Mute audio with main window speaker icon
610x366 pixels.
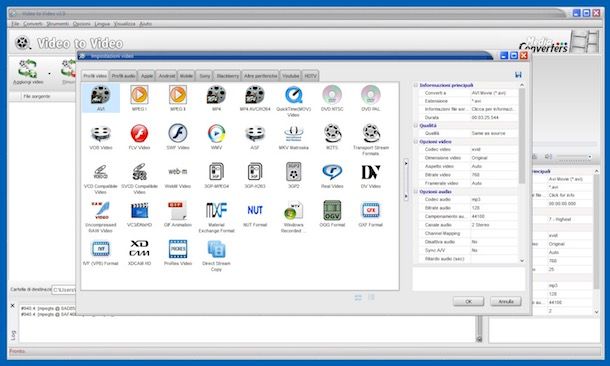tap(549, 156)
